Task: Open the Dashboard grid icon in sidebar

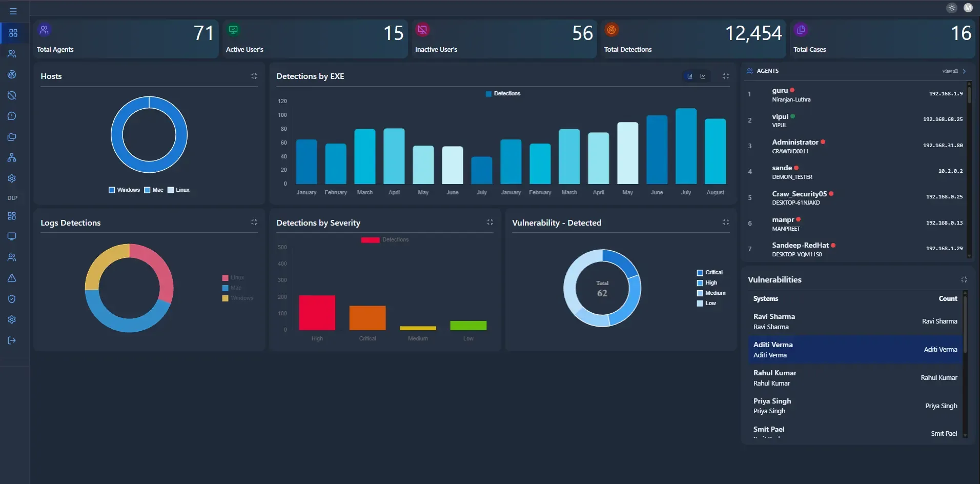Action: [x=13, y=33]
